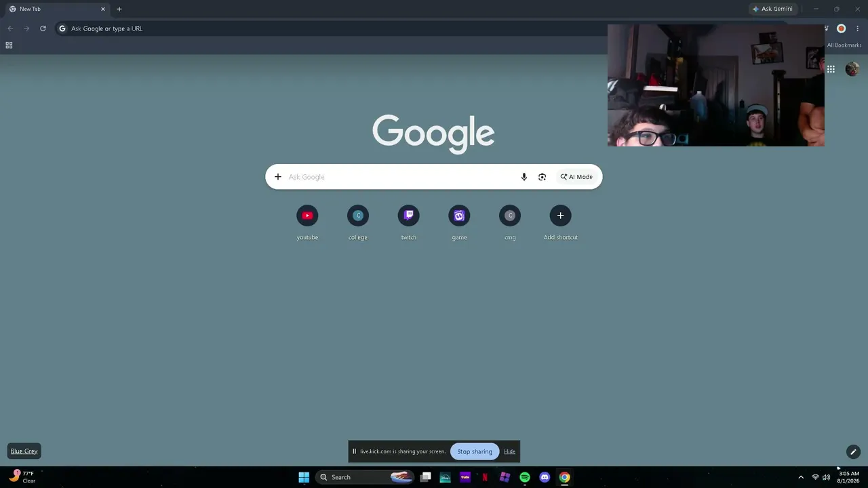868x488 pixels.
Task: Click the taskbar Search box
Action: click(365, 477)
